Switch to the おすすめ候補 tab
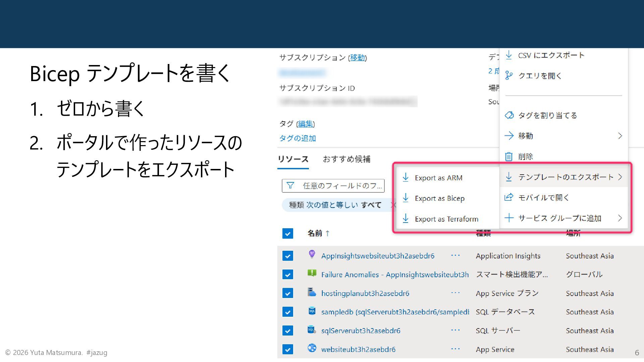This screenshot has height=362, width=644. tap(346, 159)
